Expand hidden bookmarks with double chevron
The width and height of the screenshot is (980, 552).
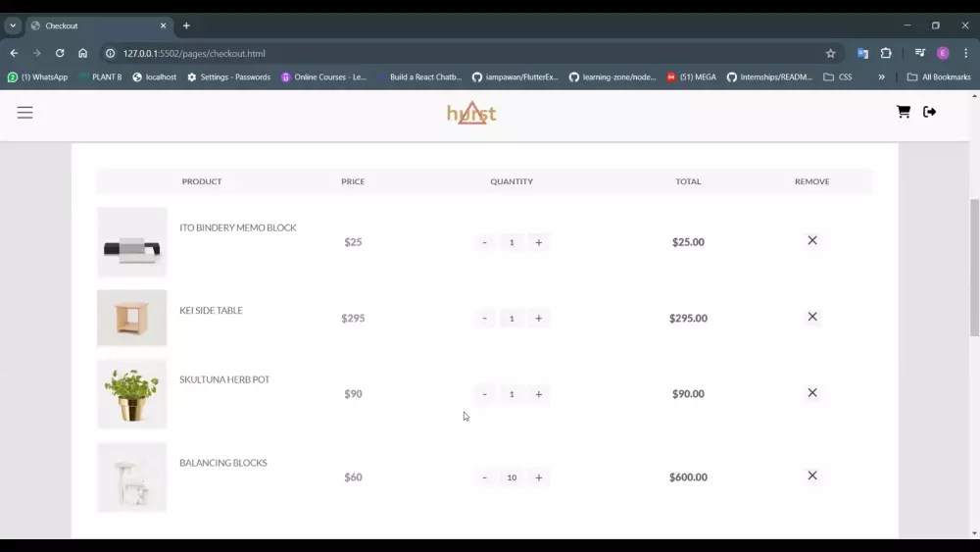pyautogui.click(x=881, y=76)
